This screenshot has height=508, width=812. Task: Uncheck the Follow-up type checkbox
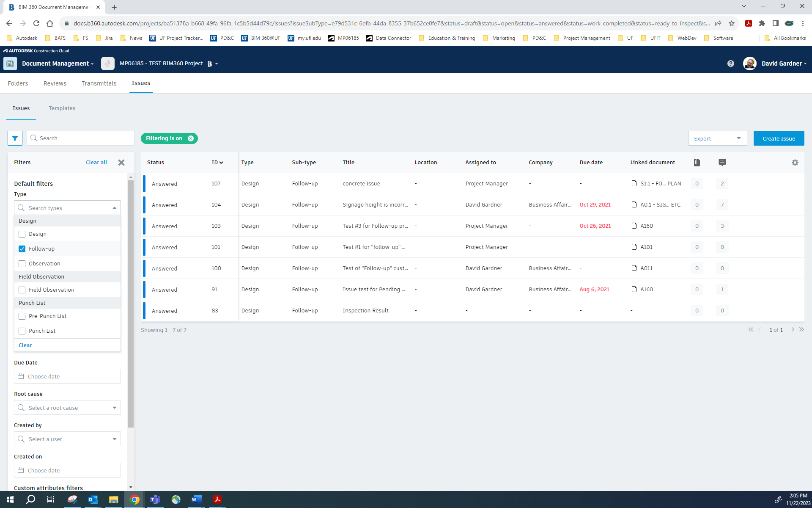pyautogui.click(x=22, y=249)
